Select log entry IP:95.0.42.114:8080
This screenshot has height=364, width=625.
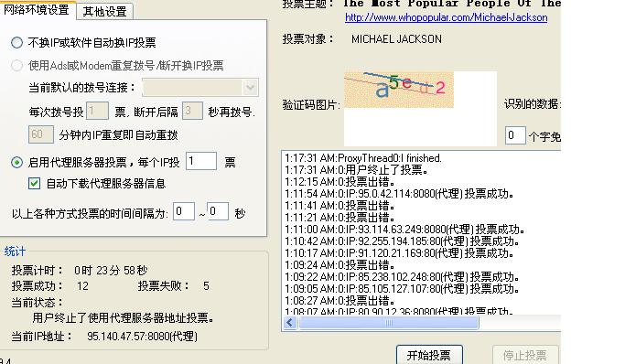tap(399, 194)
